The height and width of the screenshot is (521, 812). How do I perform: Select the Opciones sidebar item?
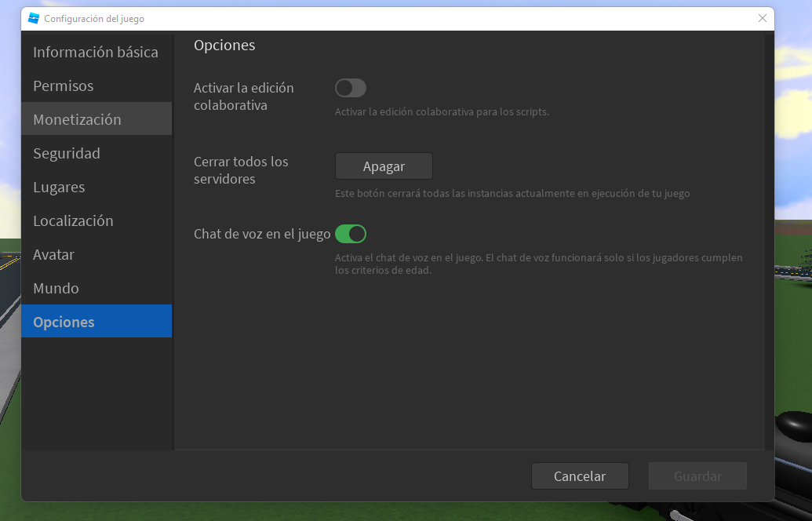pos(96,321)
